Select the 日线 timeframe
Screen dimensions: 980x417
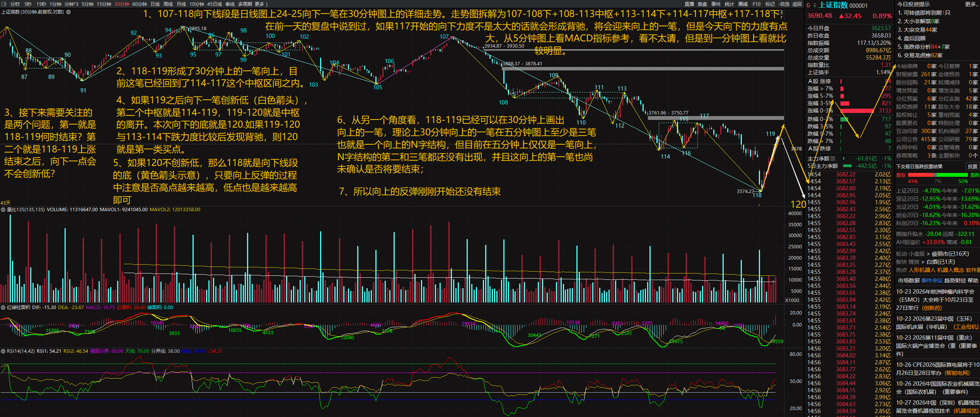(x=155, y=4)
